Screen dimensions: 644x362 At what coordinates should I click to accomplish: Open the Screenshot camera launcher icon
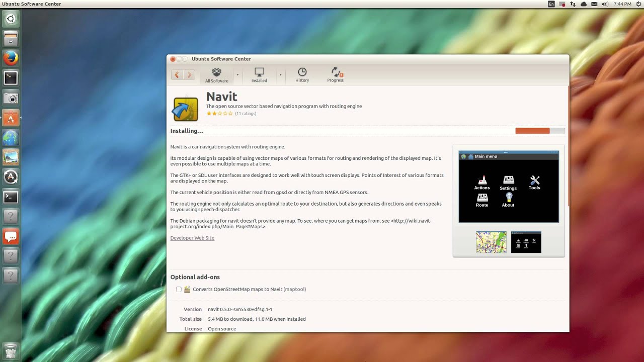(11, 98)
